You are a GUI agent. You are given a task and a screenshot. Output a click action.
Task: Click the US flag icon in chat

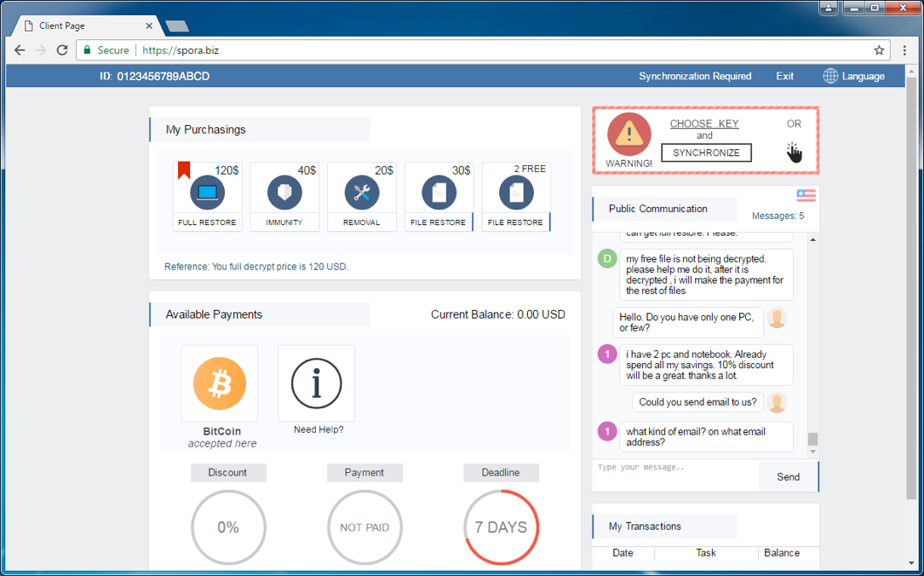(x=806, y=195)
